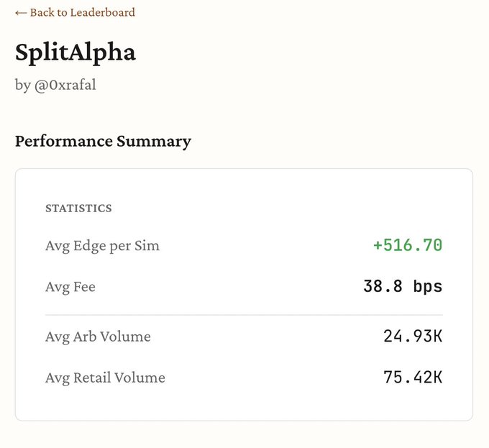Select the green +516.70 edge value
Screen dimensions: 489x448
[x=408, y=245]
